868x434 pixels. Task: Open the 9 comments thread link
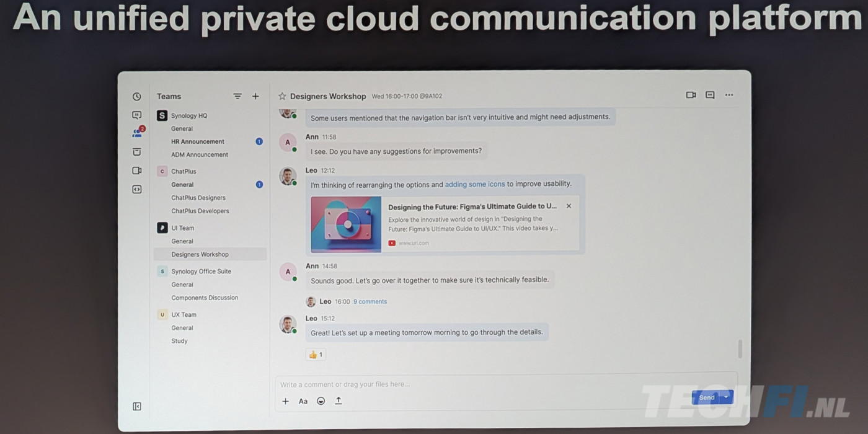pyautogui.click(x=370, y=301)
